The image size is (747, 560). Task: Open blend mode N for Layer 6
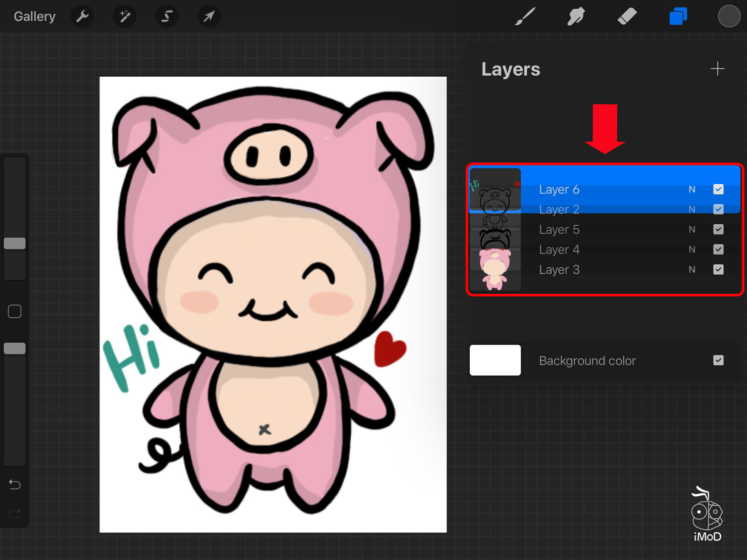pos(692,189)
